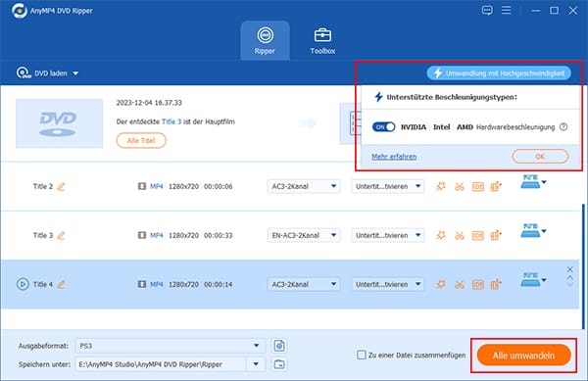Click the Alle Titel button
588x381 pixels.
141,140
